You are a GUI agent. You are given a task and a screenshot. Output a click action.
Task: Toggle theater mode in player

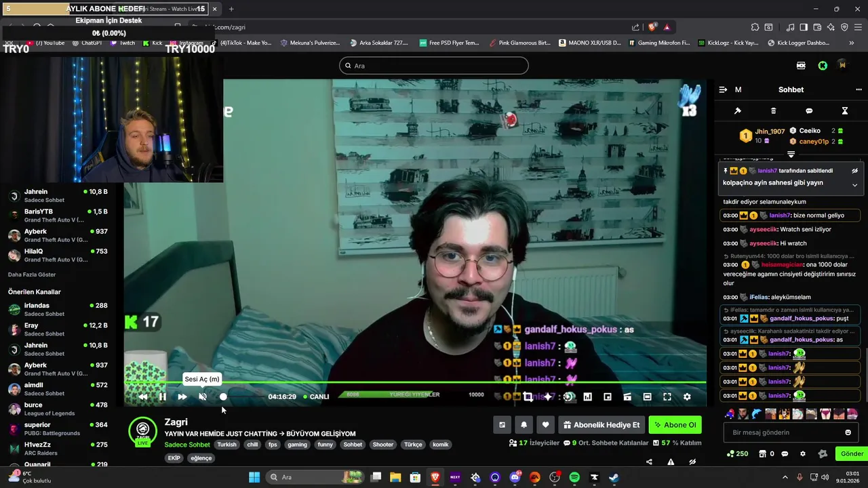click(x=647, y=396)
